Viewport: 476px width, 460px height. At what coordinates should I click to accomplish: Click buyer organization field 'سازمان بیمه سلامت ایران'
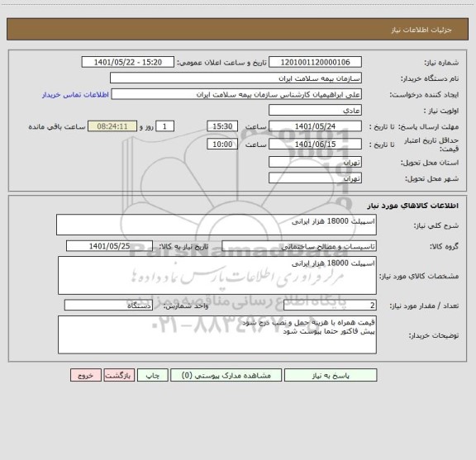[236, 78]
